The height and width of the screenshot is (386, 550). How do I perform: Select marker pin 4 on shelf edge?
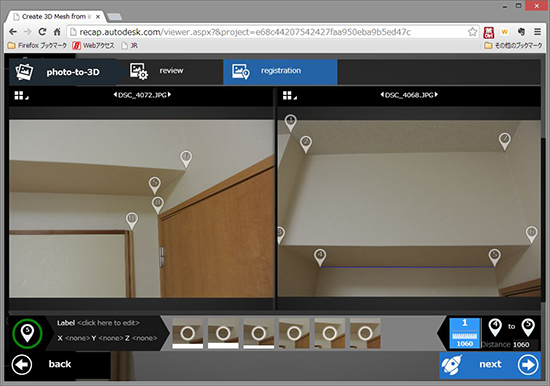[x=320, y=257]
